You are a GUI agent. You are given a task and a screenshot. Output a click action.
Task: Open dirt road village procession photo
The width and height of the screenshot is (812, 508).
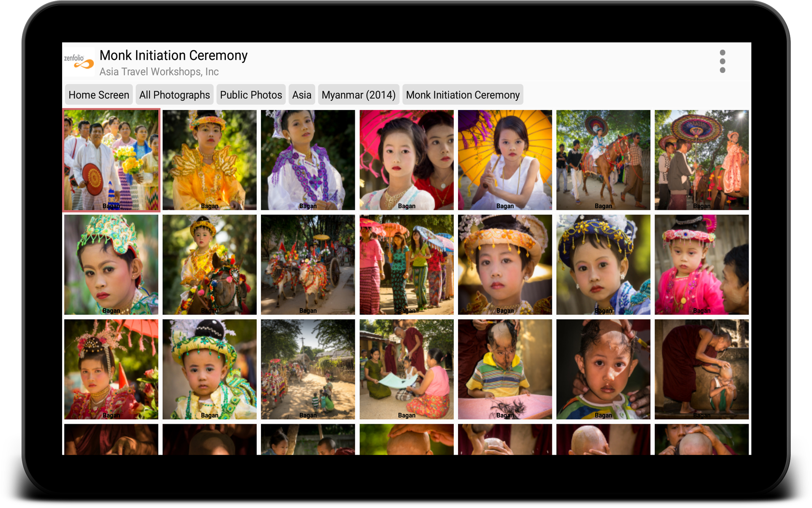[308, 369]
